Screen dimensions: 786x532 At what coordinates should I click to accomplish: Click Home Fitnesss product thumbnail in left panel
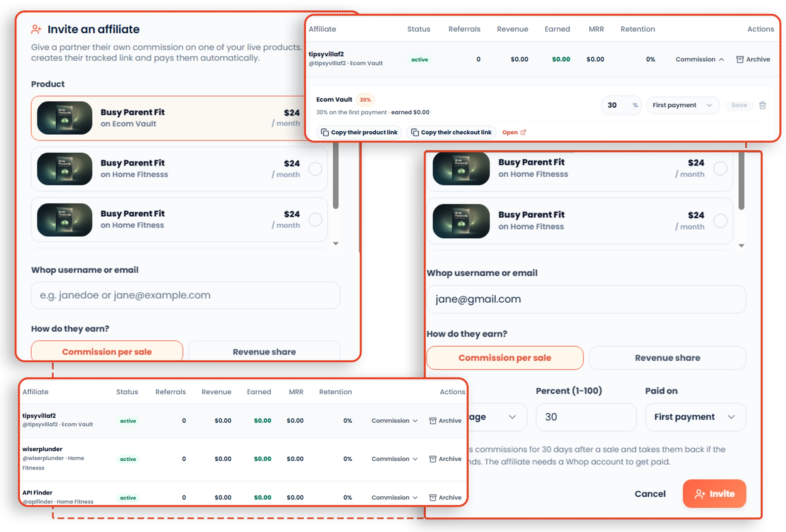(x=64, y=169)
